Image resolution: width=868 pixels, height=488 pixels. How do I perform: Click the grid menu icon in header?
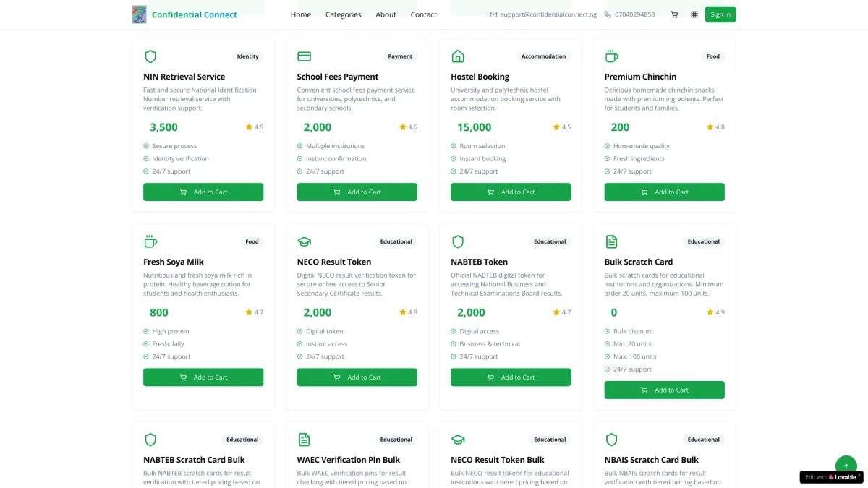point(694,14)
